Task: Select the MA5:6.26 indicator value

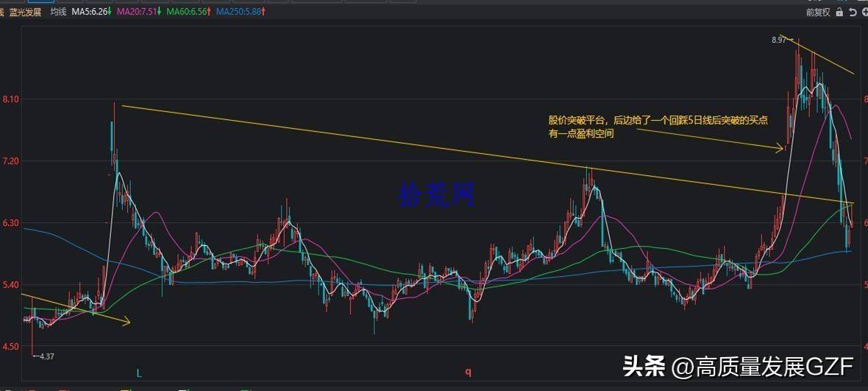Action: (90, 12)
